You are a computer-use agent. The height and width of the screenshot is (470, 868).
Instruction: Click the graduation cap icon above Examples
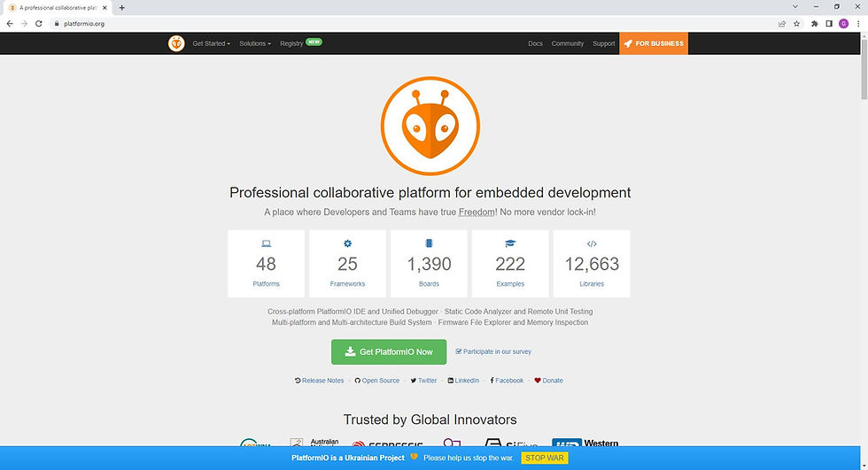pyautogui.click(x=510, y=243)
